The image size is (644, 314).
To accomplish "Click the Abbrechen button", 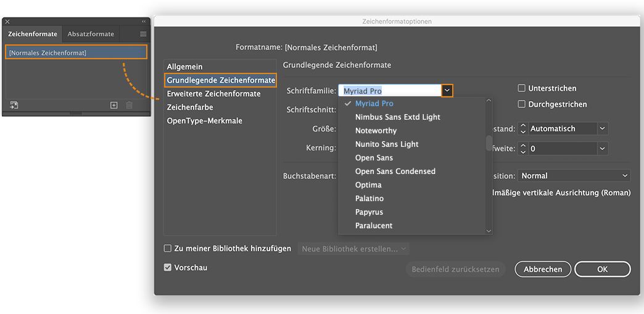I will [x=543, y=269].
